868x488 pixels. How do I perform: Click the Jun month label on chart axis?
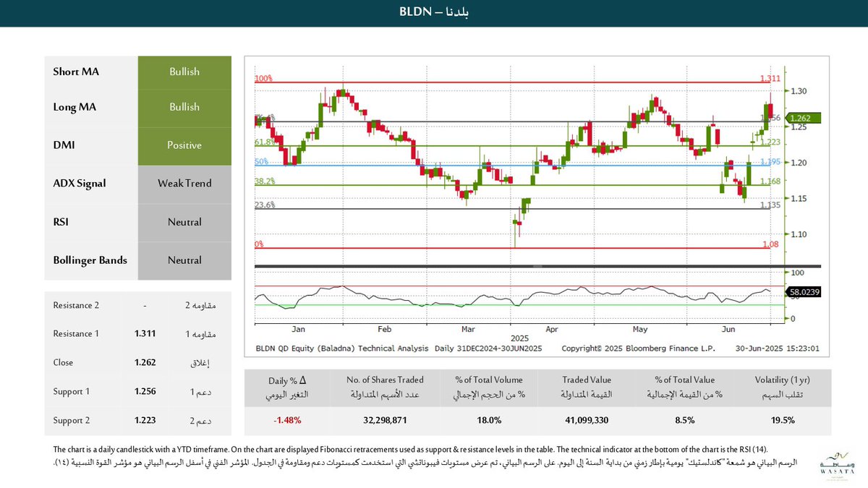pos(728,329)
